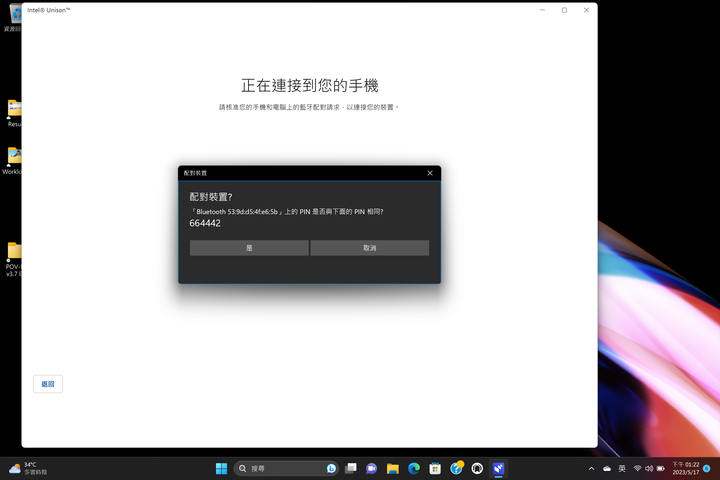Open the Windows Start menu
The height and width of the screenshot is (480, 720).
221,469
